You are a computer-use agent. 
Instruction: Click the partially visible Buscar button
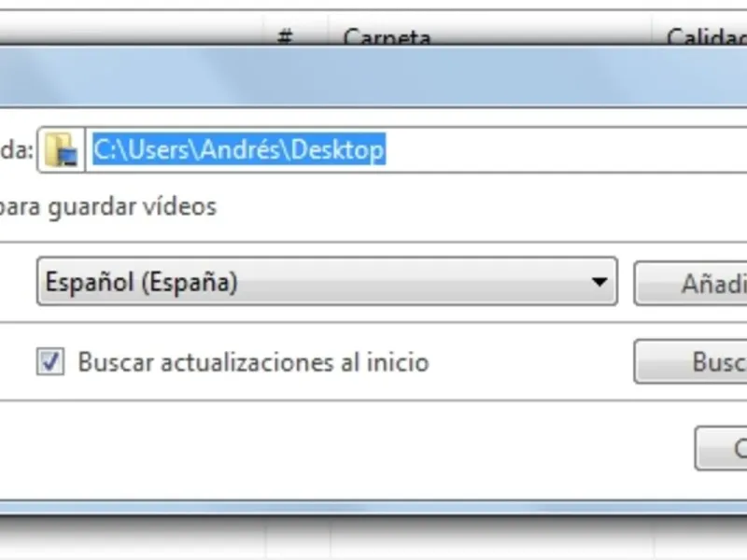pyautogui.click(x=690, y=361)
